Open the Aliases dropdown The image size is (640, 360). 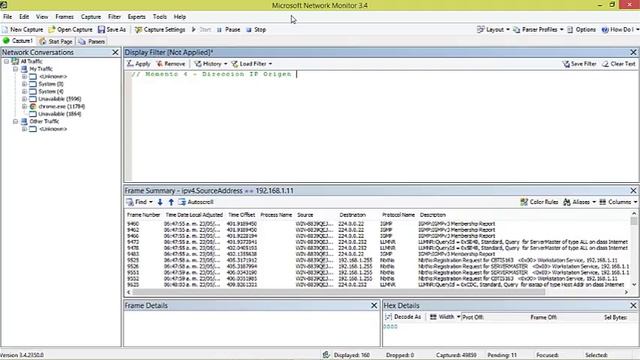point(580,202)
